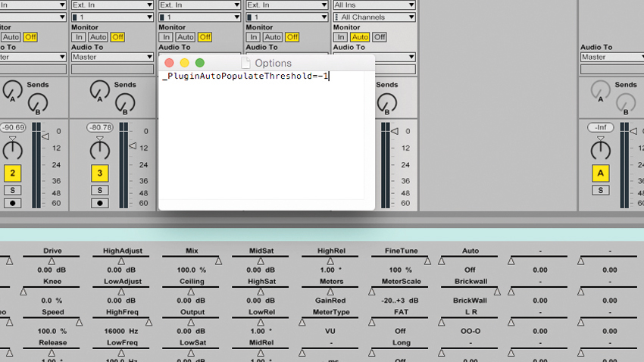Viewport: 644px width, 362px height.
Task: Toggle track 3 activator button
Action: 100,173
